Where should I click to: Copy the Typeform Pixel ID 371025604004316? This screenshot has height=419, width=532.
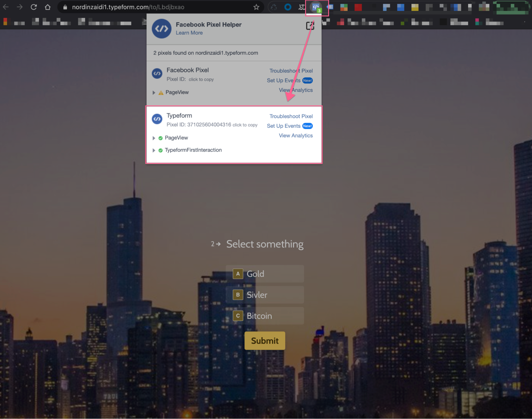click(x=245, y=125)
